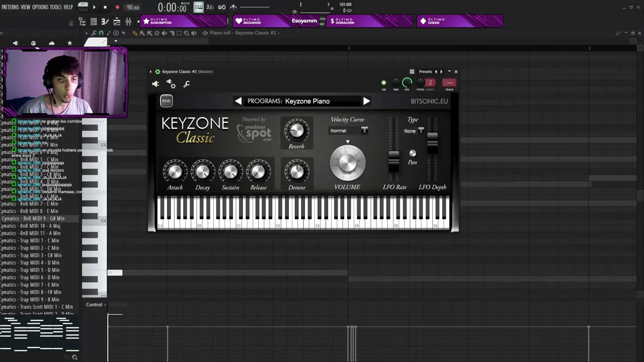Open the Browser view icon
The height and width of the screenshot is (362, 644).
[x=82, y=22]
